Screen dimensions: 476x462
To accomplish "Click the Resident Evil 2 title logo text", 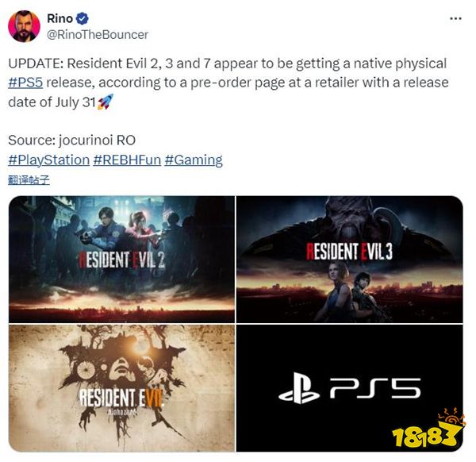I will pos(121,260).
